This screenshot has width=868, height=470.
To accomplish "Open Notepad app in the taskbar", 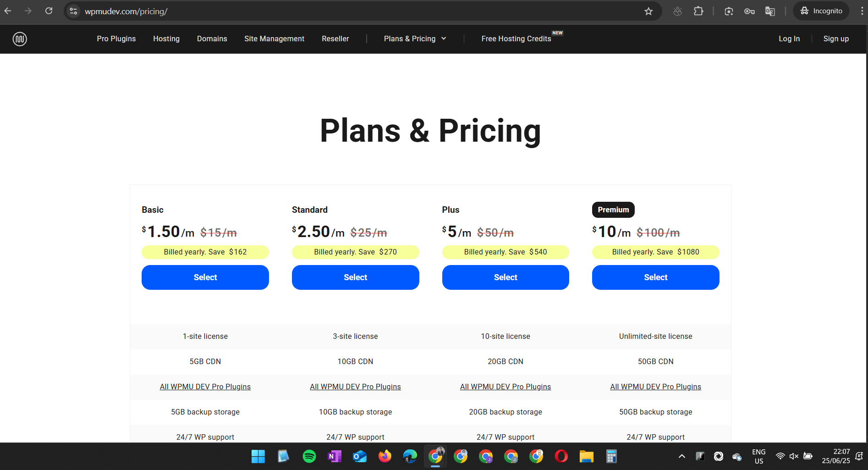I will (x=284, y=456).
